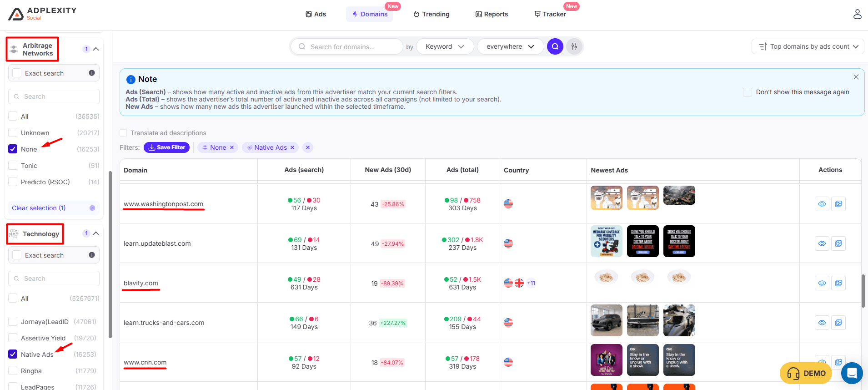Screen dimensions: 868x390
Task: Show info for Arbitrage Networks exact search
Action: point(92,73)
